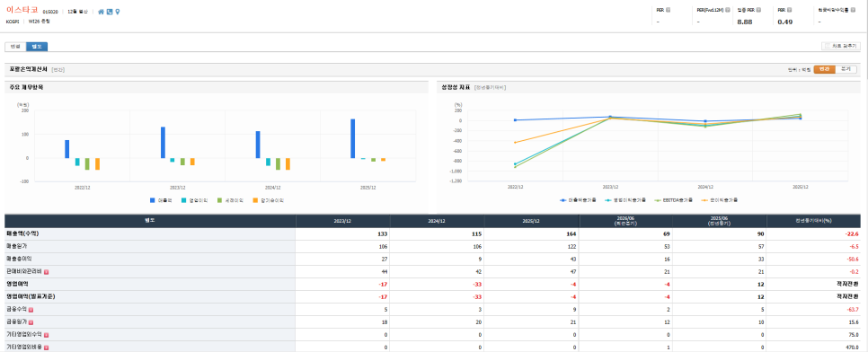Screen dimensions: 868x352
Task: Switch to the 연결 tab
Action: pyautogui.click(x=15, y=47)
